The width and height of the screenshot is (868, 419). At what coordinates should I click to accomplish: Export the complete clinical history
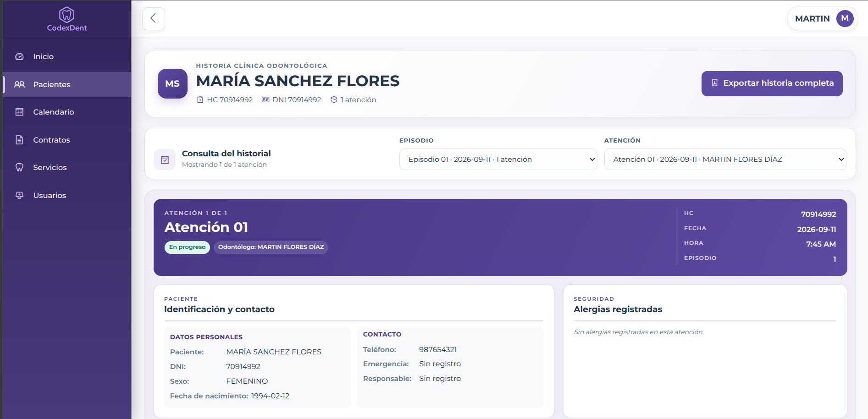(x=772, y=83)
